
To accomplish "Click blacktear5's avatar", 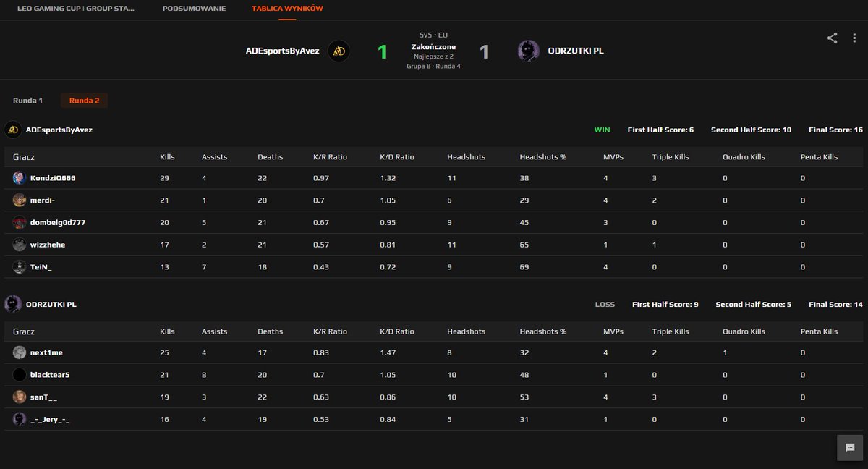I will coord(18,375).
